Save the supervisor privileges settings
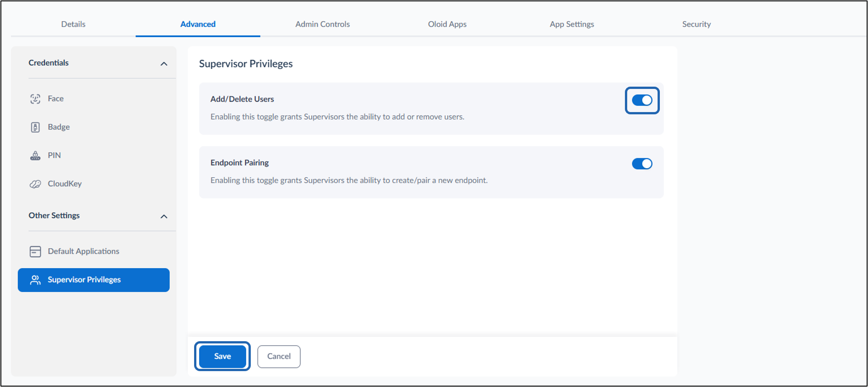 (x=223, y=356)
